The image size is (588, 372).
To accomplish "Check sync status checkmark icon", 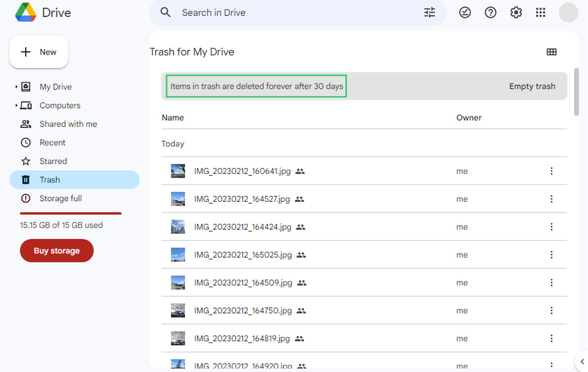I will [465, 12].
